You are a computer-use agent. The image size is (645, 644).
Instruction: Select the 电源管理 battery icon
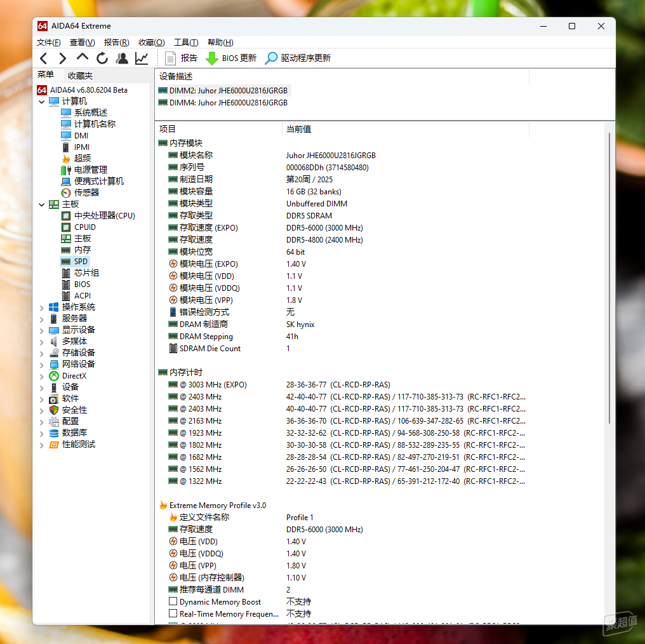click(66, 170)
